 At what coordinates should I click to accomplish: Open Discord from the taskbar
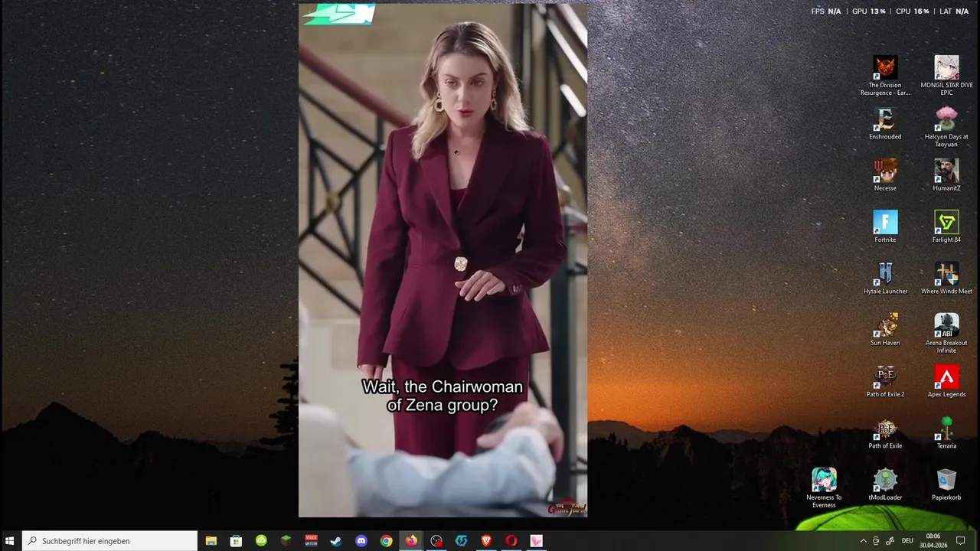coord(361,541)
